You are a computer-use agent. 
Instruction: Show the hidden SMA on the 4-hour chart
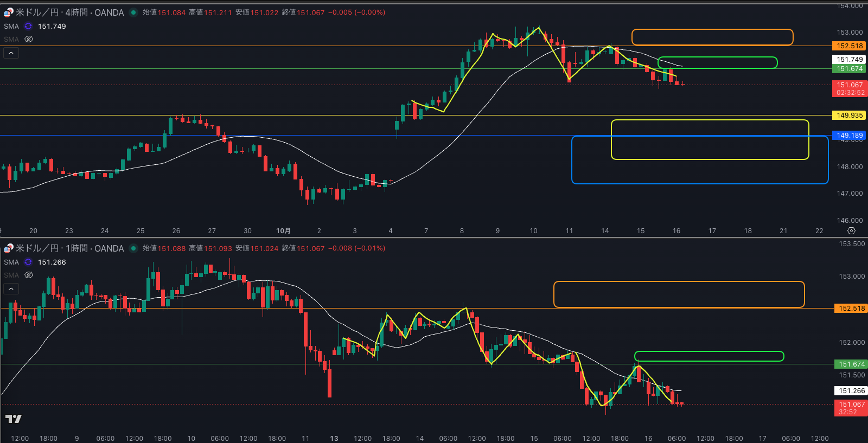coord(29,39)
